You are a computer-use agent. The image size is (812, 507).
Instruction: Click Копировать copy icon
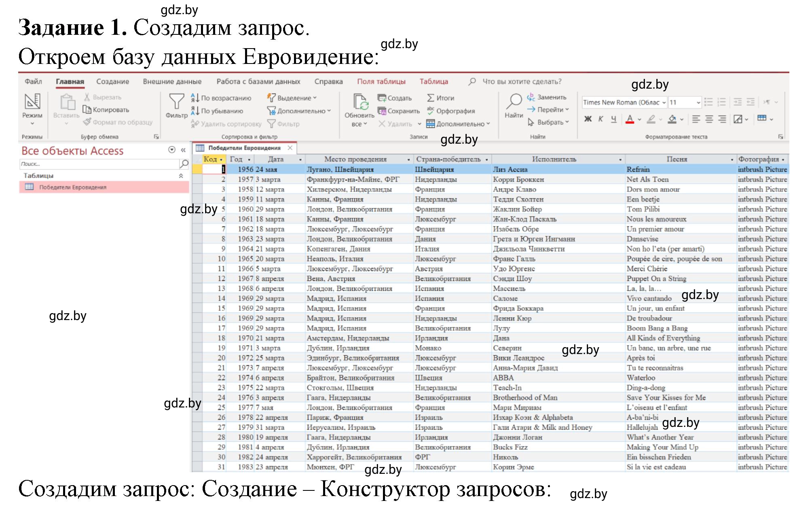[87, 110]
